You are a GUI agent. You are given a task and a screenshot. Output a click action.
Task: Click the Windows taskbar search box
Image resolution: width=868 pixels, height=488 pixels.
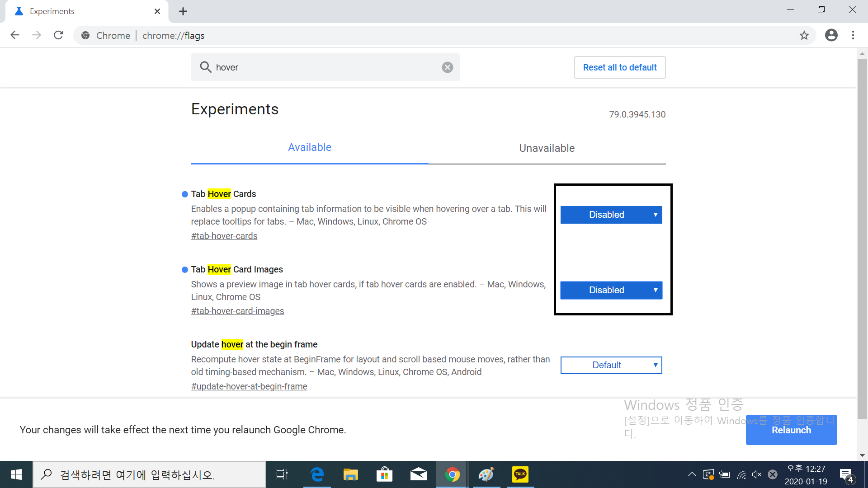(149, 474)
